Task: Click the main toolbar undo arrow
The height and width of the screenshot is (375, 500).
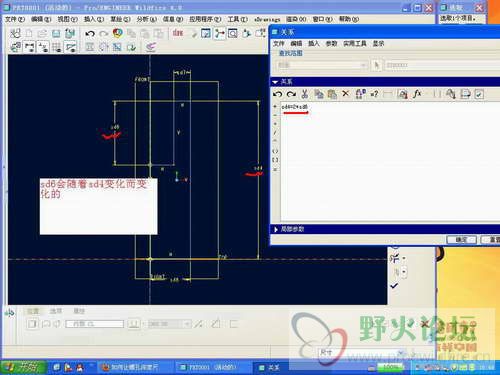Action: [90, 34]
